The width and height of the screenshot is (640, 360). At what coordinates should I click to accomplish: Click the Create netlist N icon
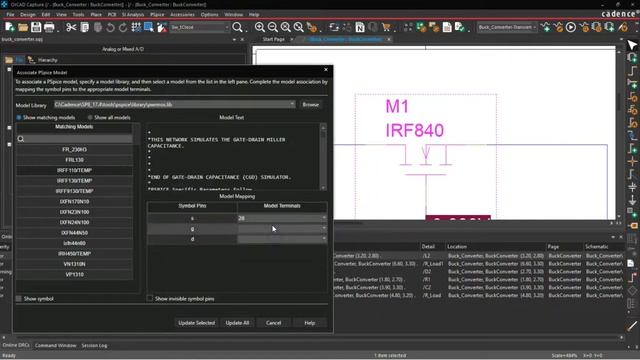pyautogui.click(x=360, y=27)
